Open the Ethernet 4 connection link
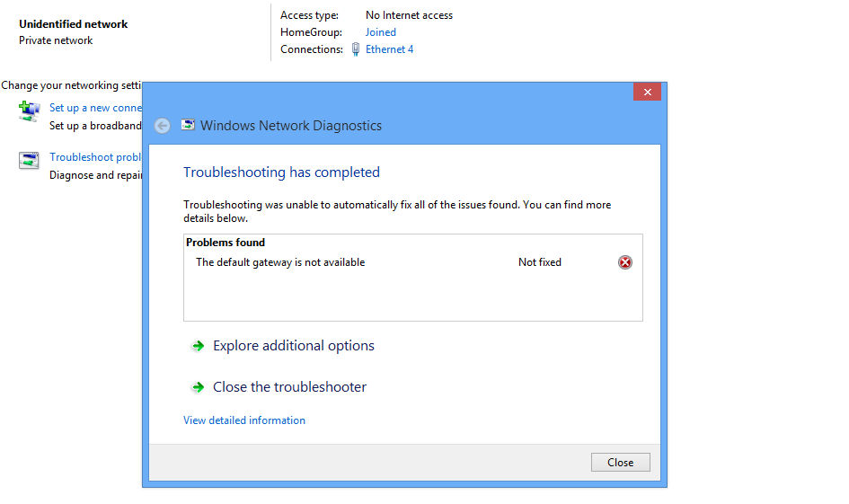The image size is (849, 504). point(389,49)
